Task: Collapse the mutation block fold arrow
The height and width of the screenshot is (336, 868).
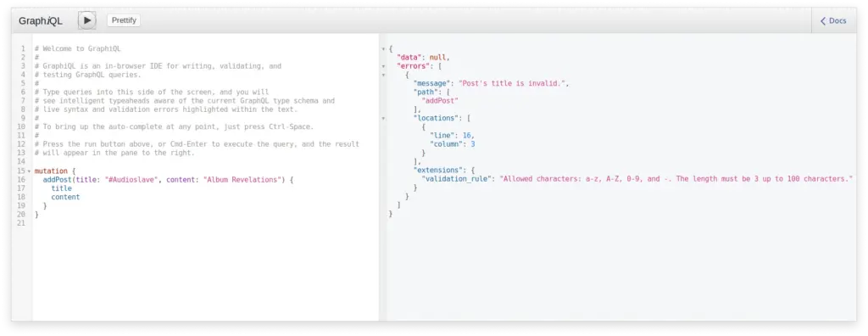Action: (x=30, y=171)
